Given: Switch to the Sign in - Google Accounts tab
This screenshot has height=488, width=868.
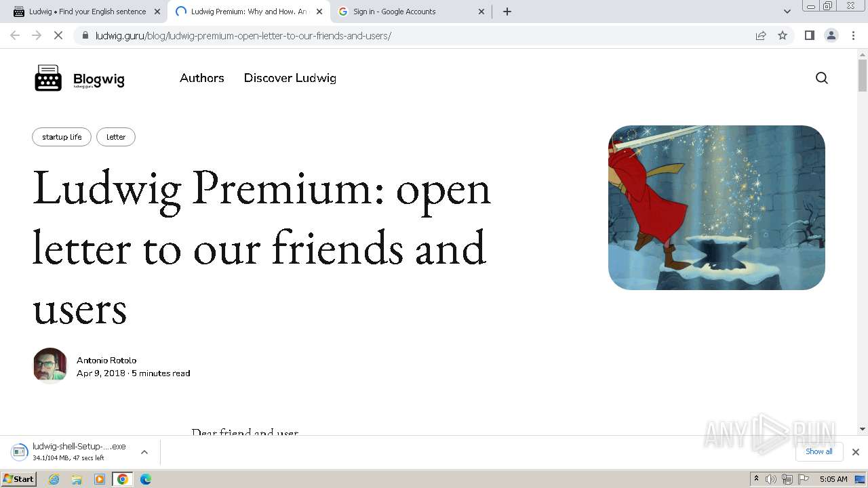Looking at the screenshot, I should click(x=412, y=12).
